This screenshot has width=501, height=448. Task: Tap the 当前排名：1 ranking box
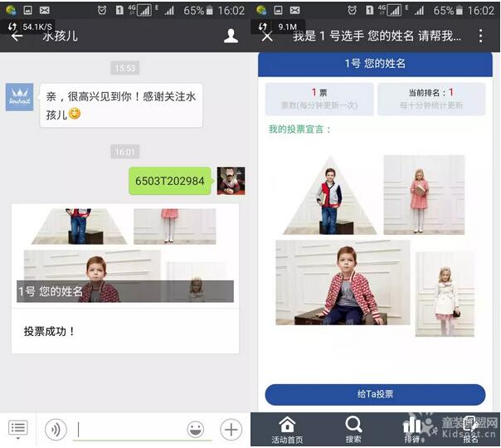tap(431, 99)
